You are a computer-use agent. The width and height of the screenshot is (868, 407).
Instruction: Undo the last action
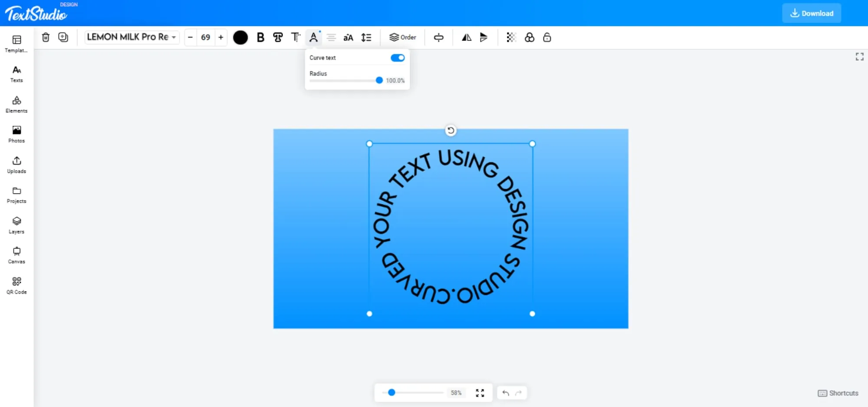point(506,393)
